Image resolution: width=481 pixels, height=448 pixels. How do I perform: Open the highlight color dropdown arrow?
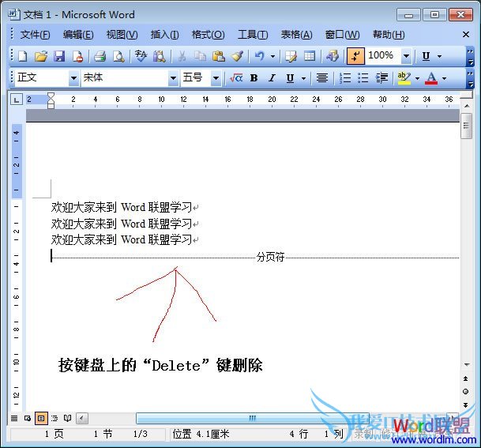point(417,78)
